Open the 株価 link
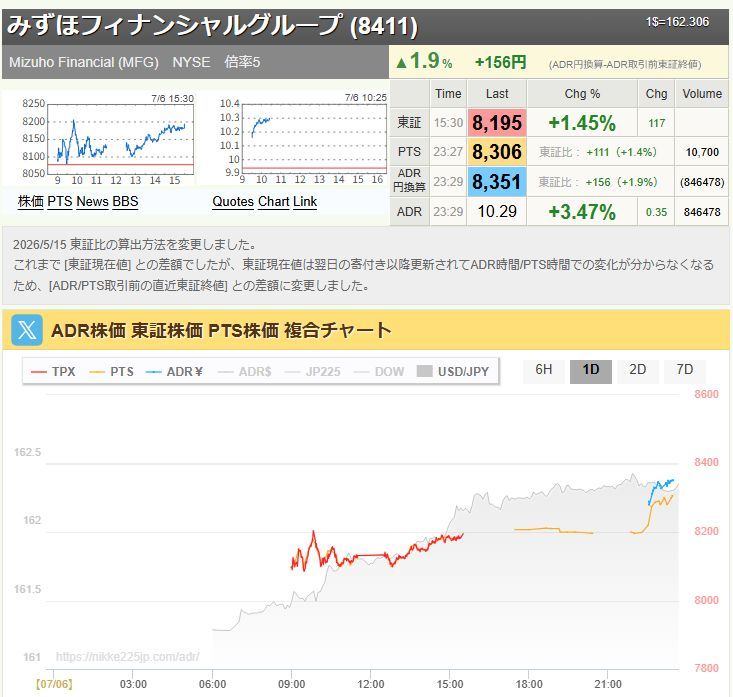The height and width of the screenshot is (697, 733). 31,201
